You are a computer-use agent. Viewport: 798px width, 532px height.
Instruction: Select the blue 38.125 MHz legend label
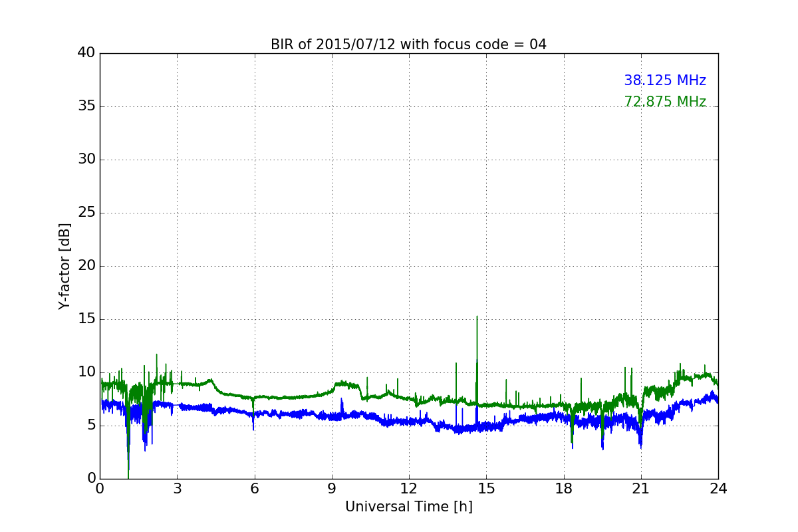[665, 80]
